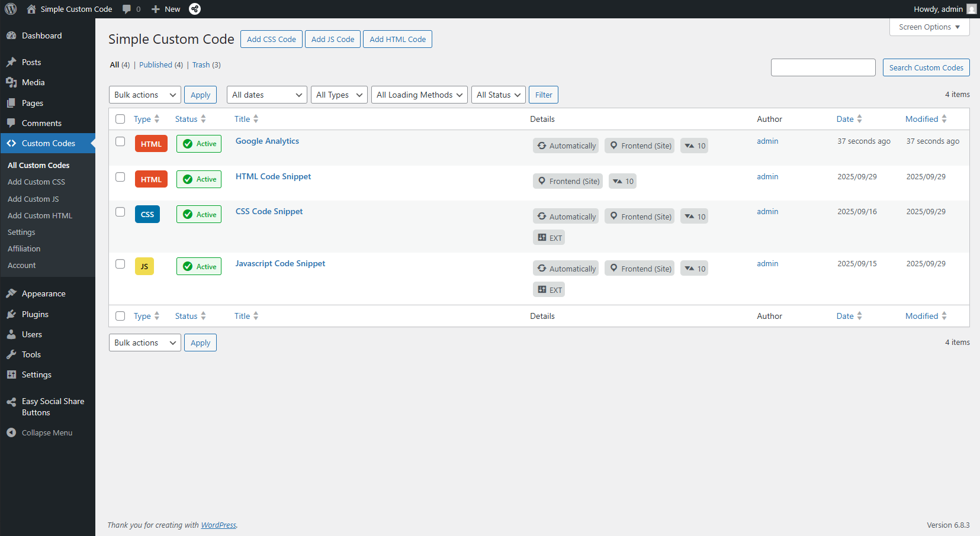The image size is (980, 536).
Task: Click the WordPress logo in admin bar
Action: coord(11,9)
